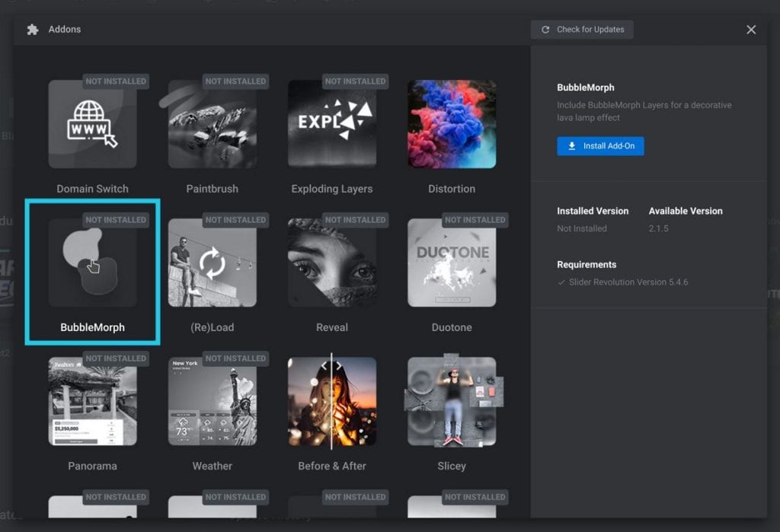Click the BubbleMorph title in details panel
780x532 pixels.
586,88
